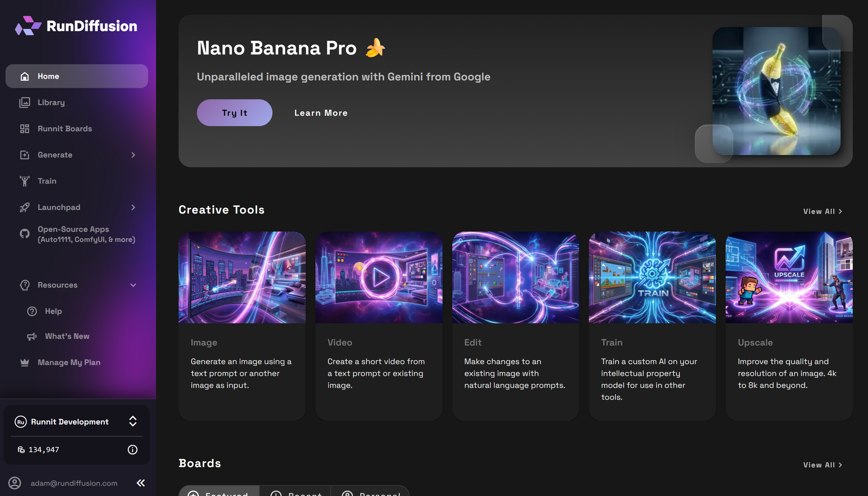Open the Help menu item

[x=53, y=311]
